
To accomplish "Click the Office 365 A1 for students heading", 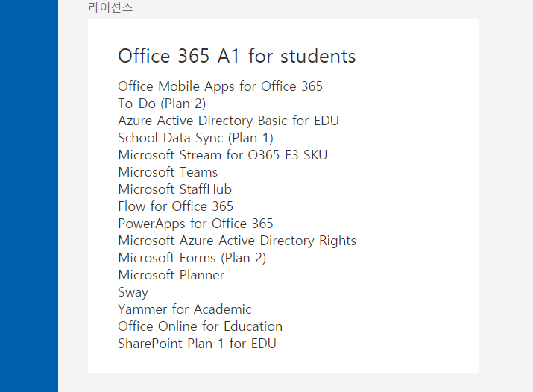I will tap(236, 56).
